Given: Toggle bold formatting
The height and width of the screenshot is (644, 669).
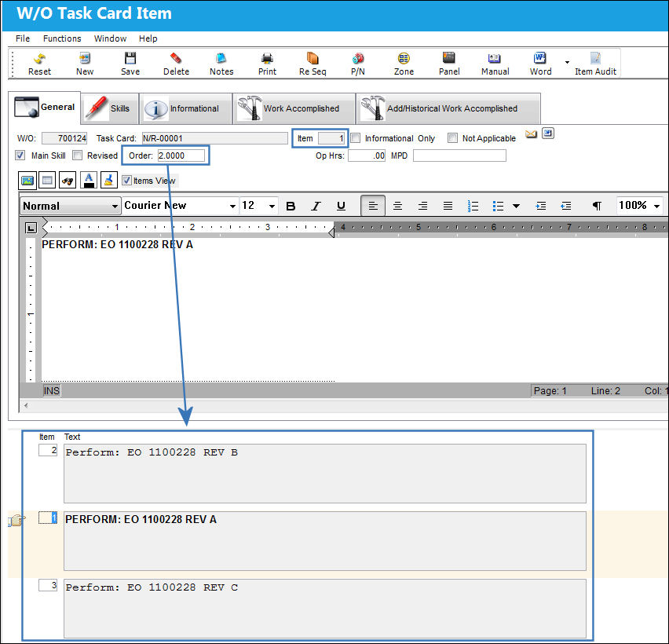Looking at the screenshot, I should (291, 206).
